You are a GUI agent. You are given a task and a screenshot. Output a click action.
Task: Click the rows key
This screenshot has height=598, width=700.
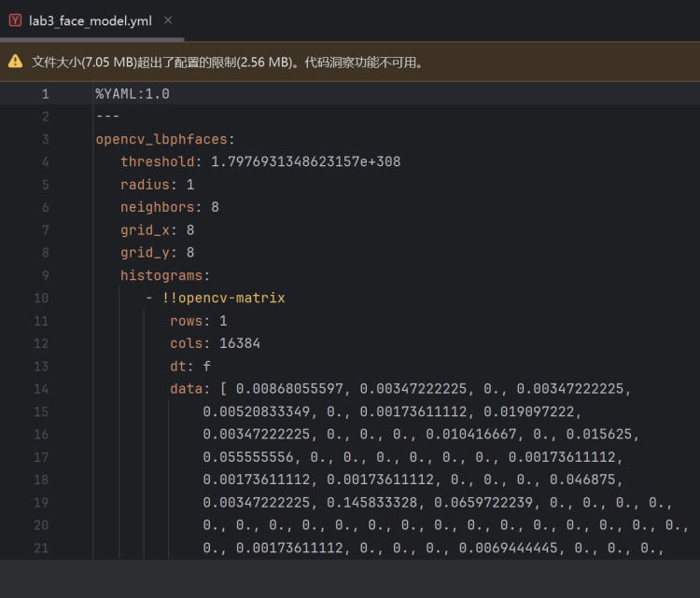(186, 320)
